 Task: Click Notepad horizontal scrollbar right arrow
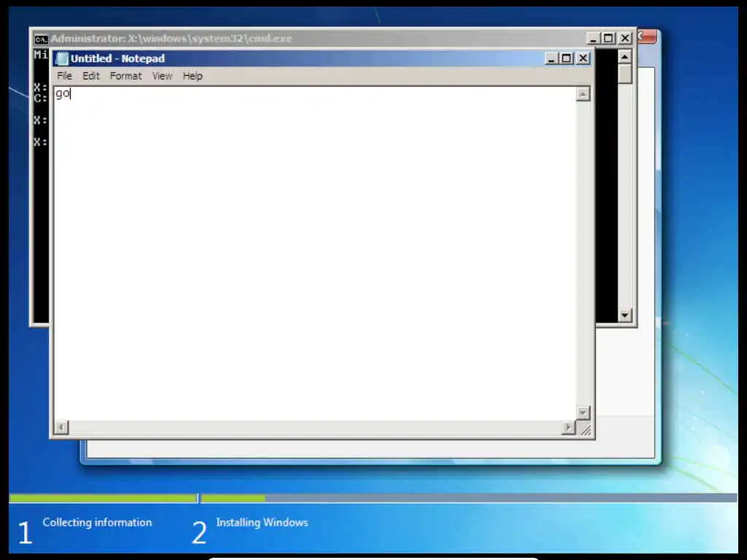pos(568,427)
